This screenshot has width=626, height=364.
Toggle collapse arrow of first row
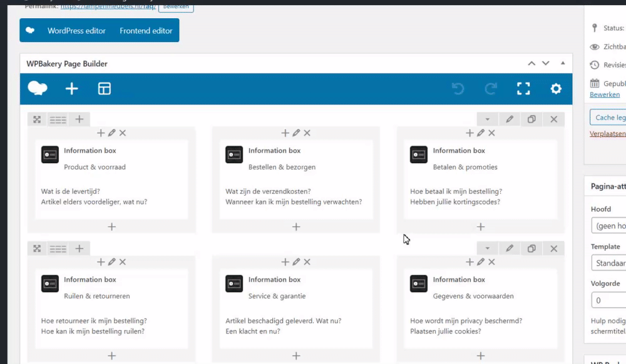pyautogui.click(x=488, y=119)
